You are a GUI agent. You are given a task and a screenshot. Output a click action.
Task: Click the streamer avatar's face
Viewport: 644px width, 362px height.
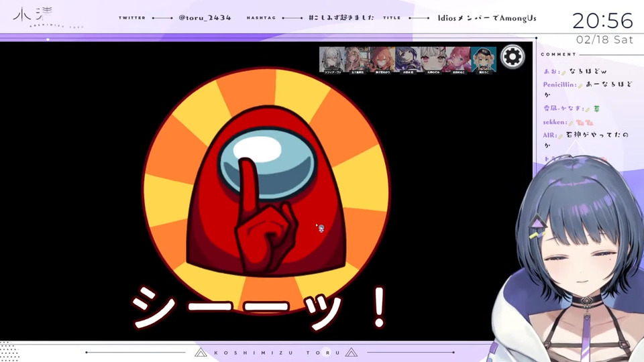[x=582, y=262]
